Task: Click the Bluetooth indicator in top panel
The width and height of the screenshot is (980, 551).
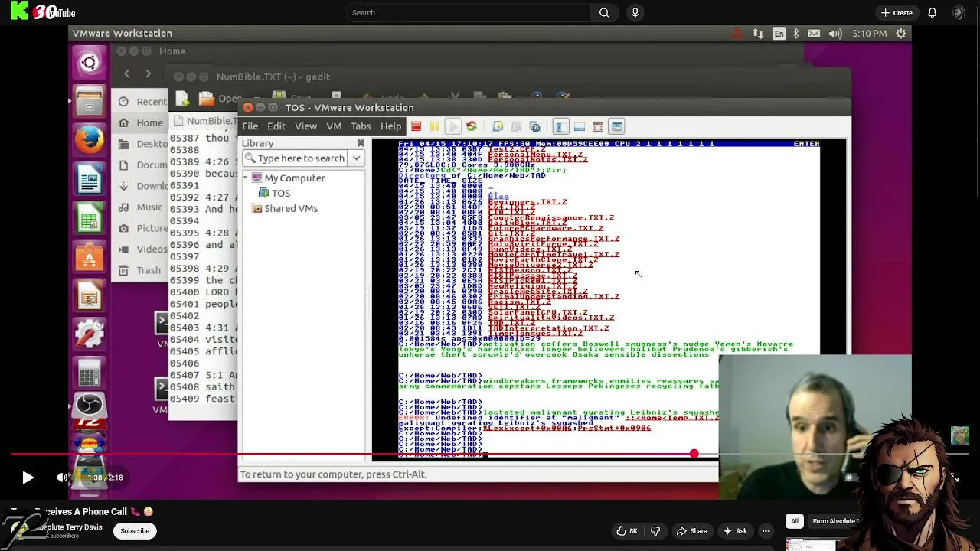Action: [796, 34]
